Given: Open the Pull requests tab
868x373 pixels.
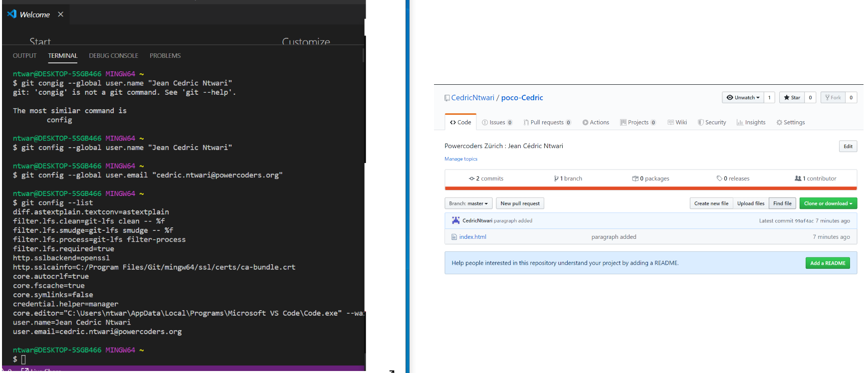Looking at the screenshot, I should point(547,122).
